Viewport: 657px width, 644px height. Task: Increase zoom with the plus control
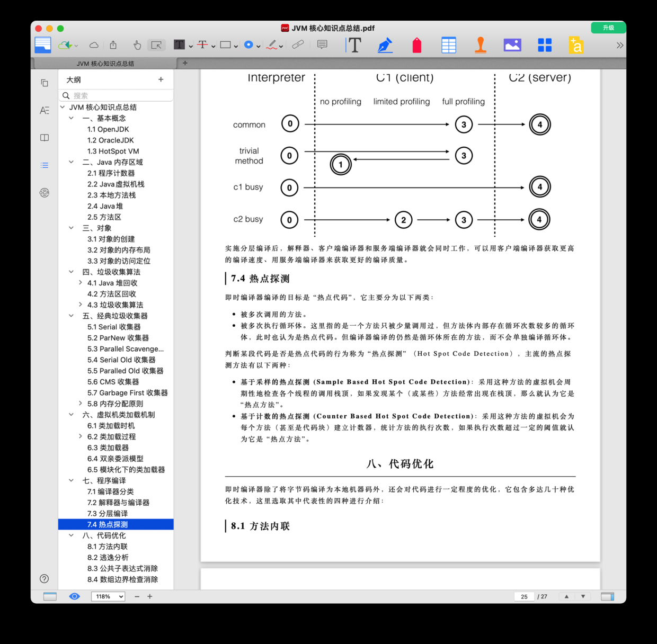coord(149,596)
